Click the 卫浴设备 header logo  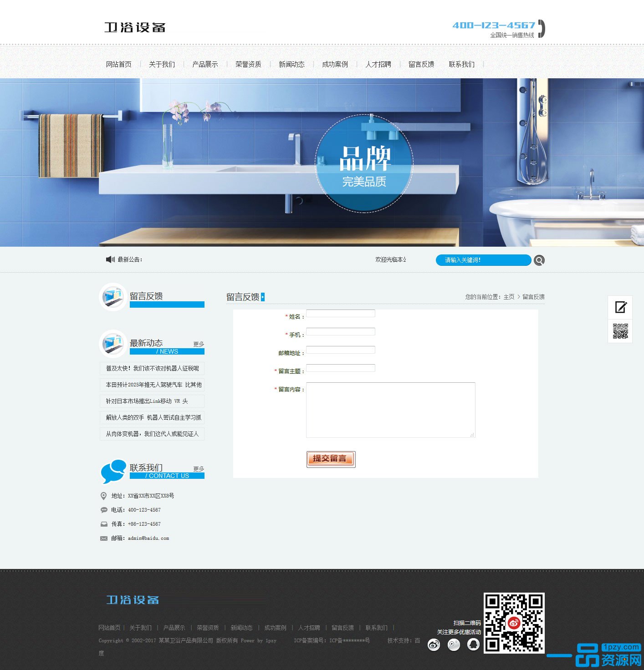pyautogui.click(x=135, y=27)
